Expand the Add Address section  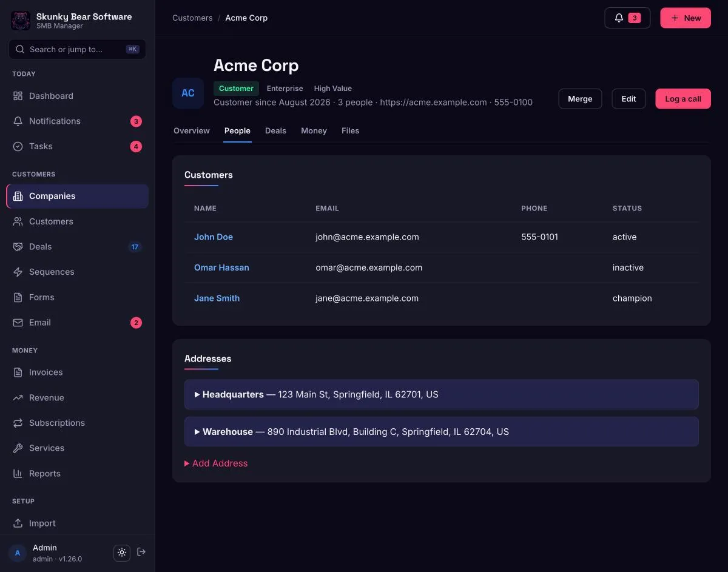[216, 463]
